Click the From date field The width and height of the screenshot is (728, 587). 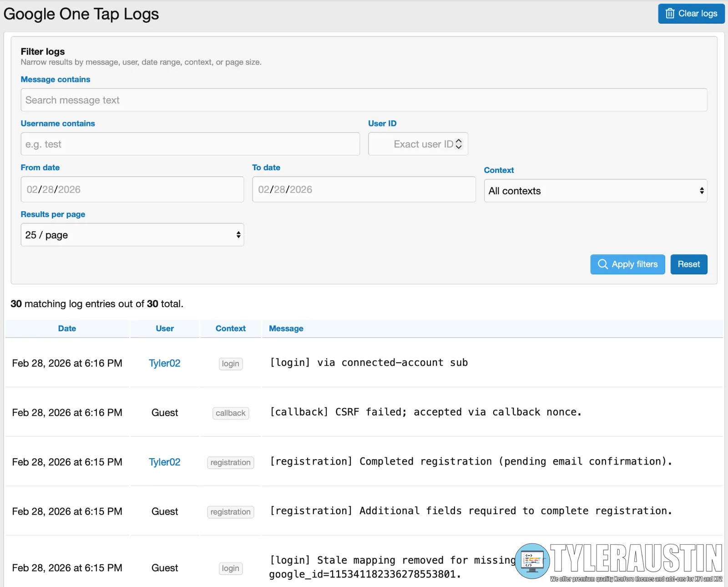(132, 190)
